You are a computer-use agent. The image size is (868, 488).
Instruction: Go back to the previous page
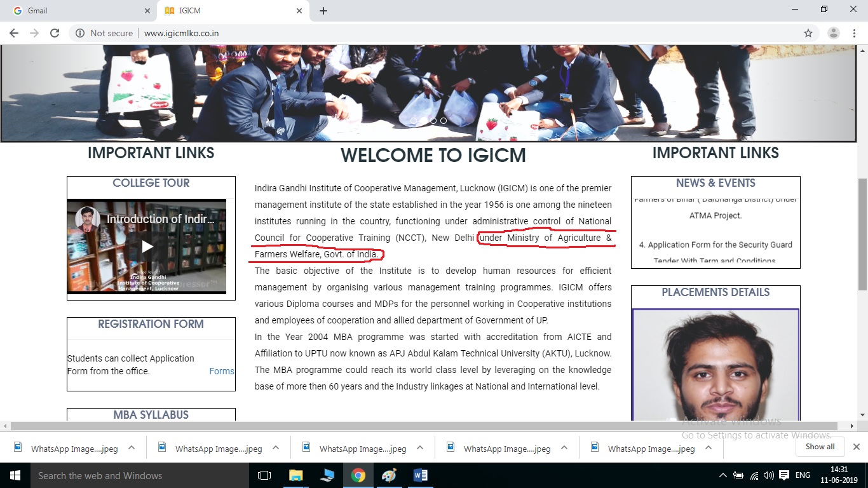14,33
